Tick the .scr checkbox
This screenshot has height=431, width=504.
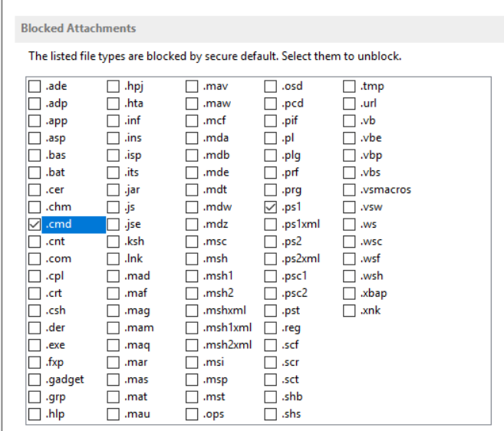point(270,363)
